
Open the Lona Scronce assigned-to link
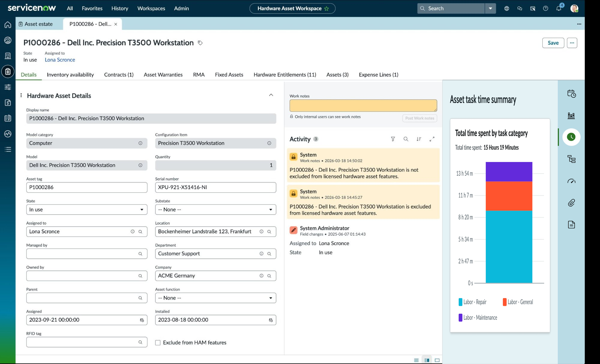pos(60,60)
